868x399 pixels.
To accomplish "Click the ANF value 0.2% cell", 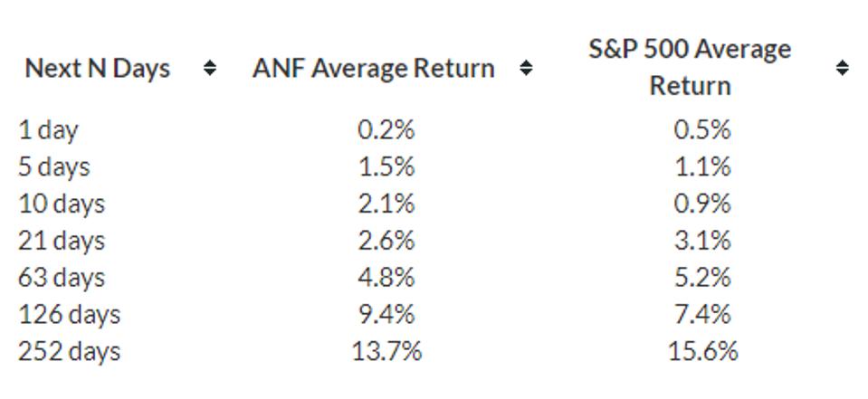I will (386, 130).
